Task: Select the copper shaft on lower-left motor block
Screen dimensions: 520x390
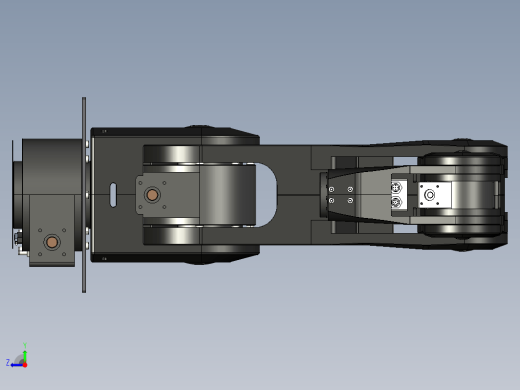Action: (x=52, y=242)
